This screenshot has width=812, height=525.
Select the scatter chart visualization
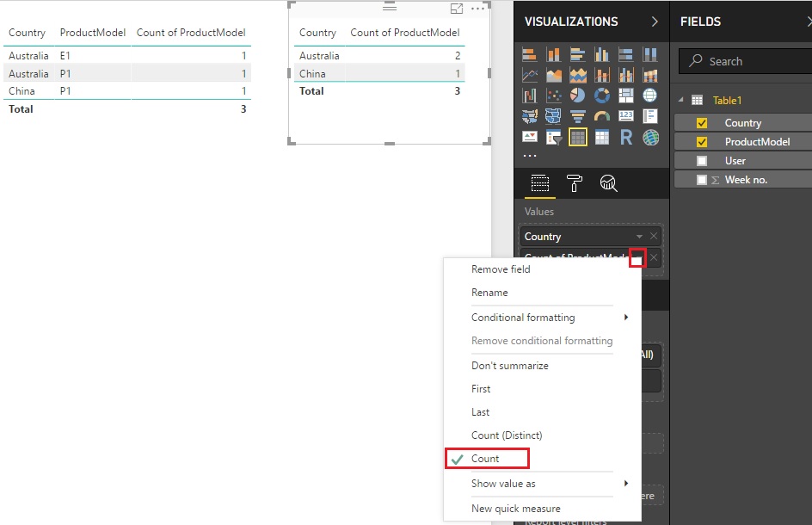[554, 96]
